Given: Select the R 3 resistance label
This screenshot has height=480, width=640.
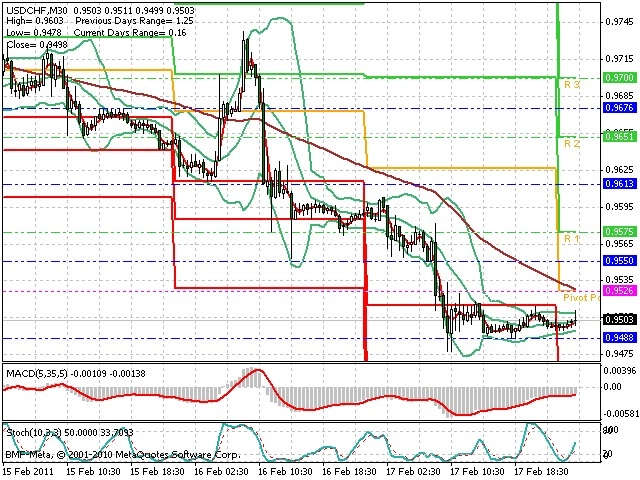Looking at the screenshot, I should pos(571,85).
